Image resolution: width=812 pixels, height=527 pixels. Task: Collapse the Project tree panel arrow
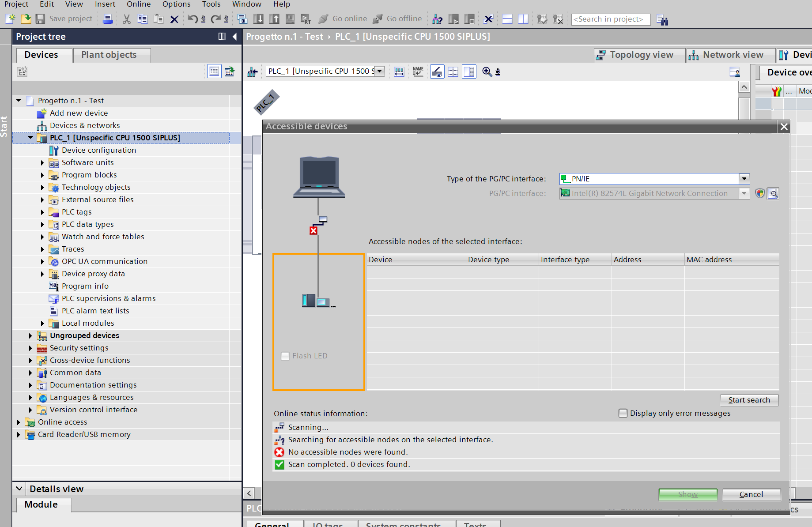[235, 37]
